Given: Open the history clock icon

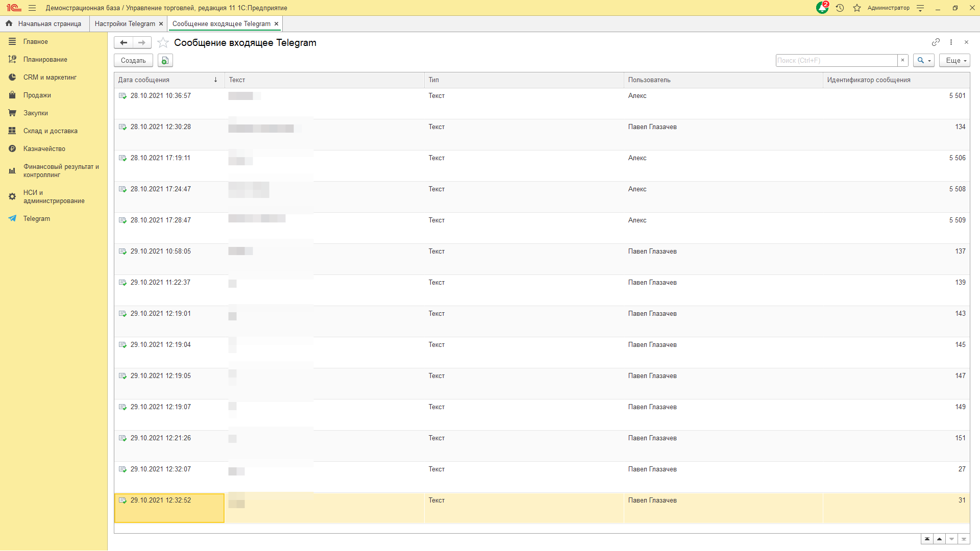Looking at the screenshot, I should (x=840, y=8).
